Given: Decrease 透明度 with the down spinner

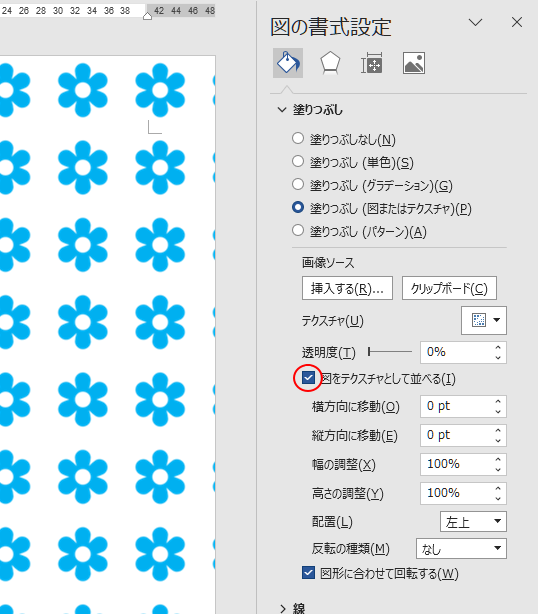Looking at the screenshot, I should click(x=498, y=358).
